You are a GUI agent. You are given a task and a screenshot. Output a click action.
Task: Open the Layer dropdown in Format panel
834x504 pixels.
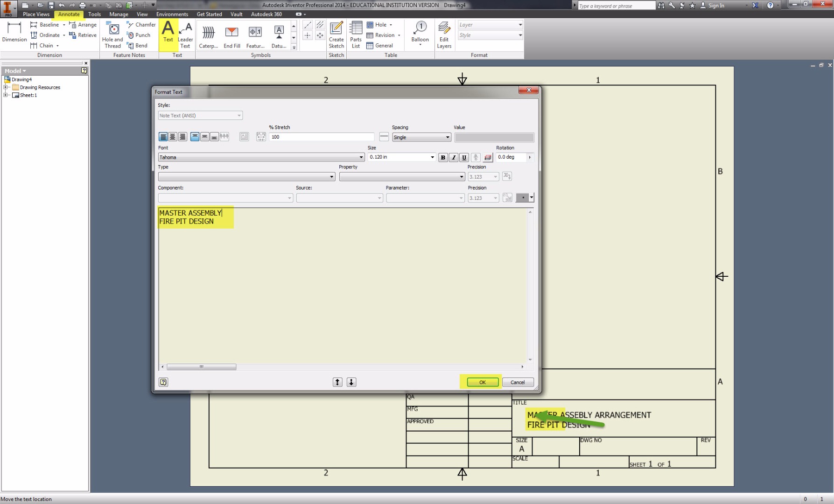[491, 25]
